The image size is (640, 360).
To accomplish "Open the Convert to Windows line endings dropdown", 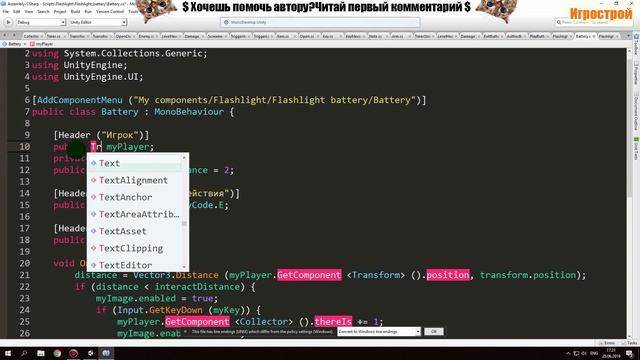I will coord(379,331).
